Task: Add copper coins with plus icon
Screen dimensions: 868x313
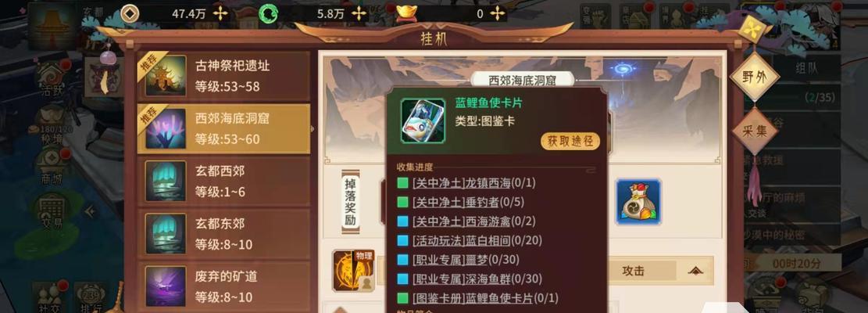Action: 220,13
